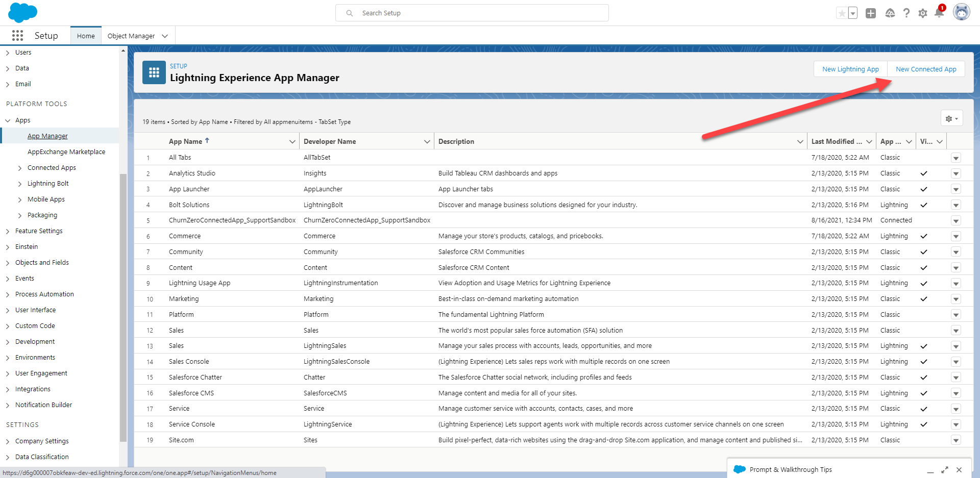Open AppExchange Marketplace sidebar item
This screenshot has height=478, width=980.
coord(66,152)
